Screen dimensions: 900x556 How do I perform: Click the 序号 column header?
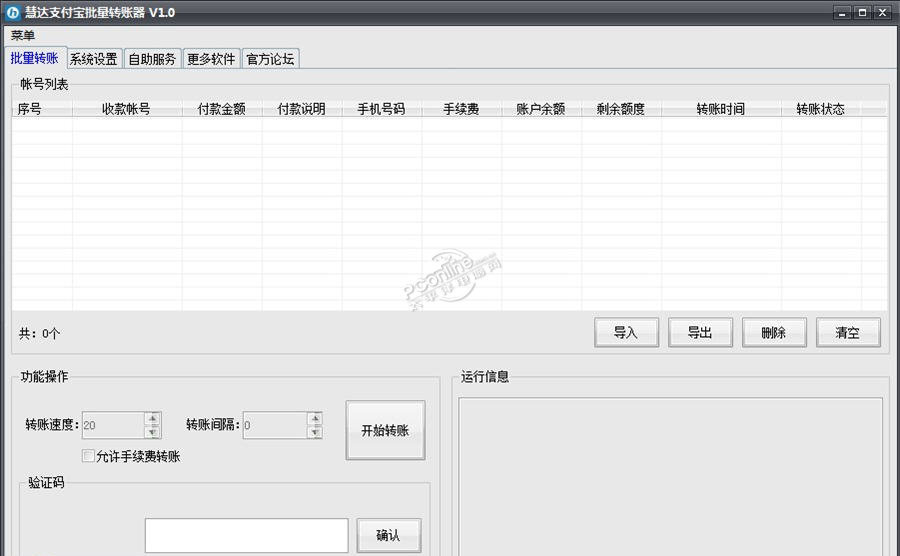(x=42, y=108)
